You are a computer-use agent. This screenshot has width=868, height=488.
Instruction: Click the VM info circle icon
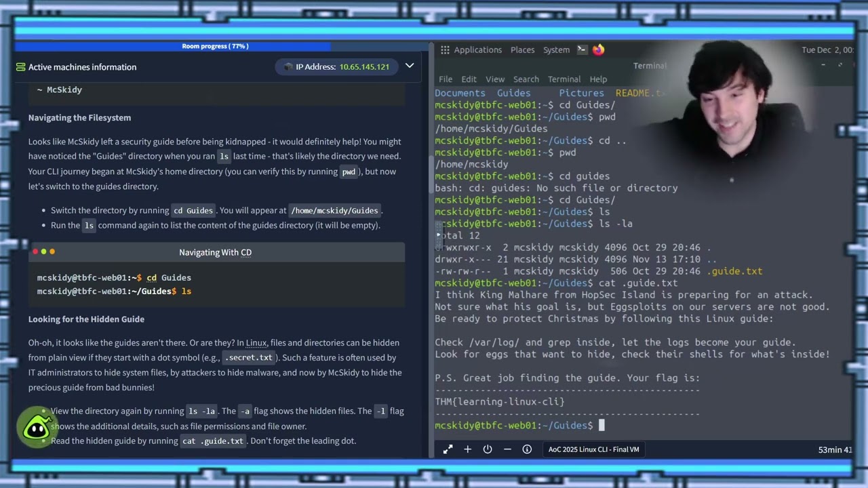527,449
